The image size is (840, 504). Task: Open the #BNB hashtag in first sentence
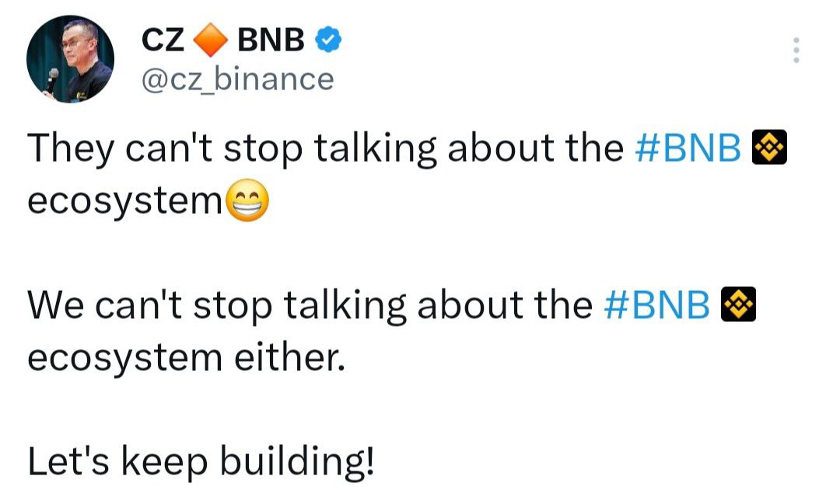pos(688,149)
